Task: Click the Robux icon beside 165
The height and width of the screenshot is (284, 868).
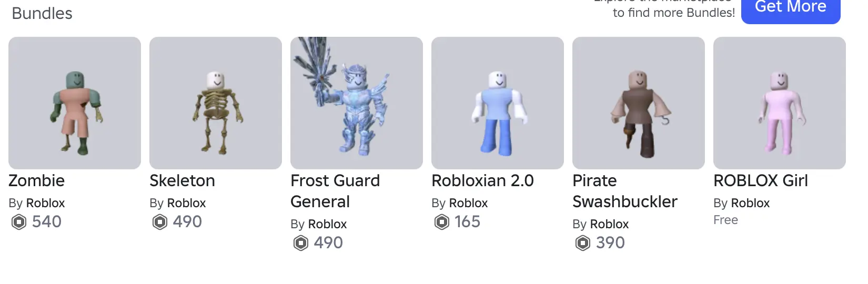Action: 442,222
